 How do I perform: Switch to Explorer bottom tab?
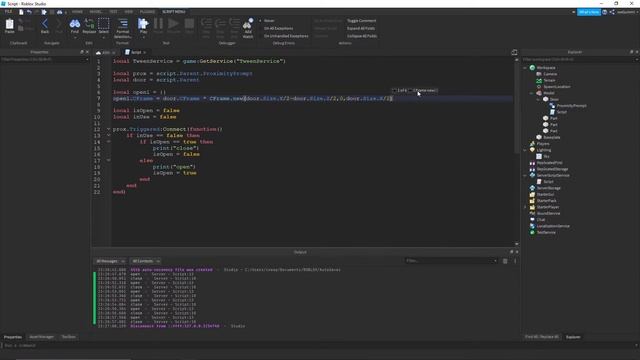573,337
